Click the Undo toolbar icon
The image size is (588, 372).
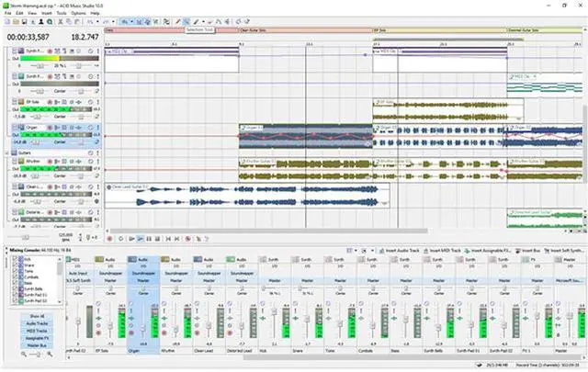(x=90, y=22)
